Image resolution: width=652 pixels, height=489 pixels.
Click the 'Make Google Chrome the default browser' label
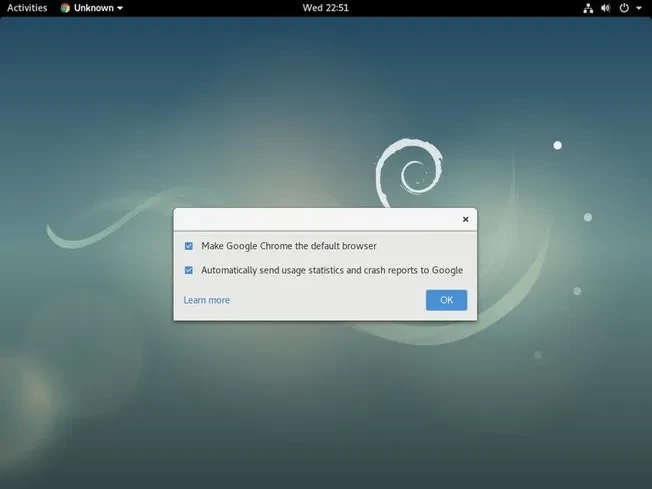click(289, 246)
